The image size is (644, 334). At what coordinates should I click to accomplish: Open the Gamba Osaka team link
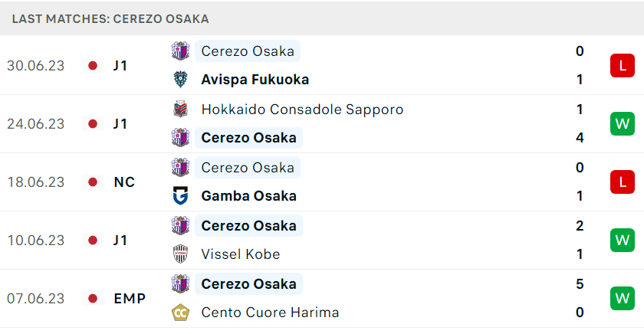point(249,195)
